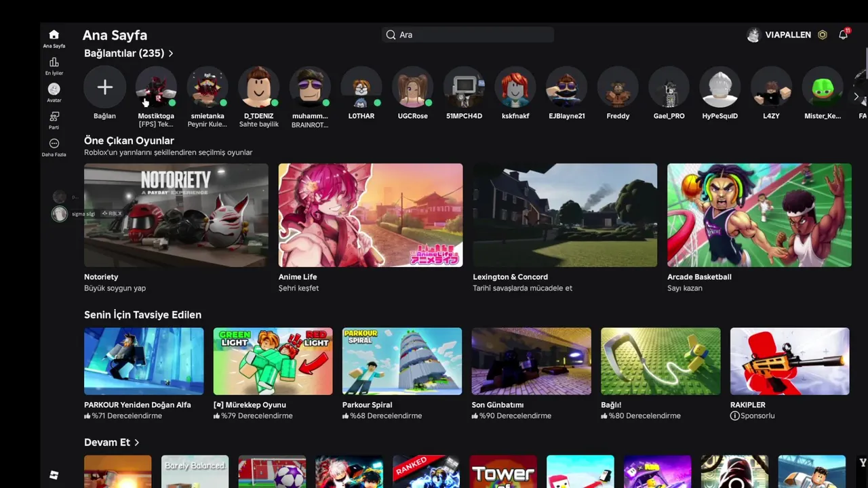Expand Bağlantılar (235) chevron
This screenshot has height=488, width=868.
pyautogui.click(x=171, y=53)
